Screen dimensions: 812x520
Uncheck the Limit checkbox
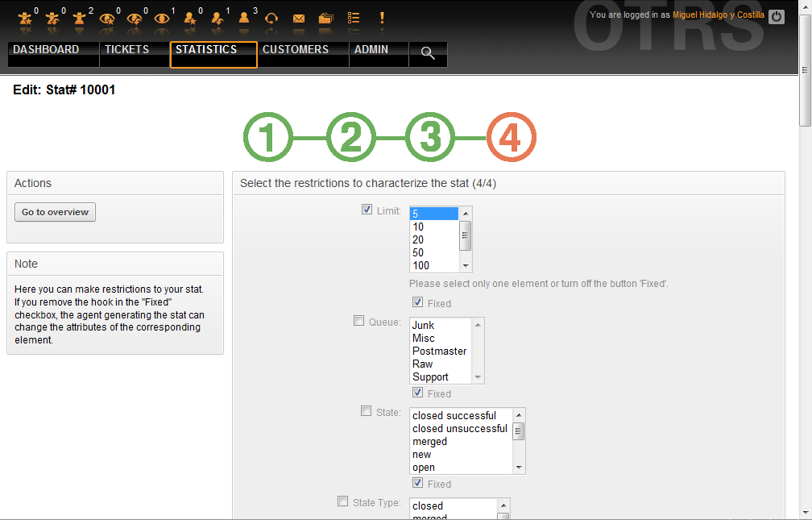367,210
